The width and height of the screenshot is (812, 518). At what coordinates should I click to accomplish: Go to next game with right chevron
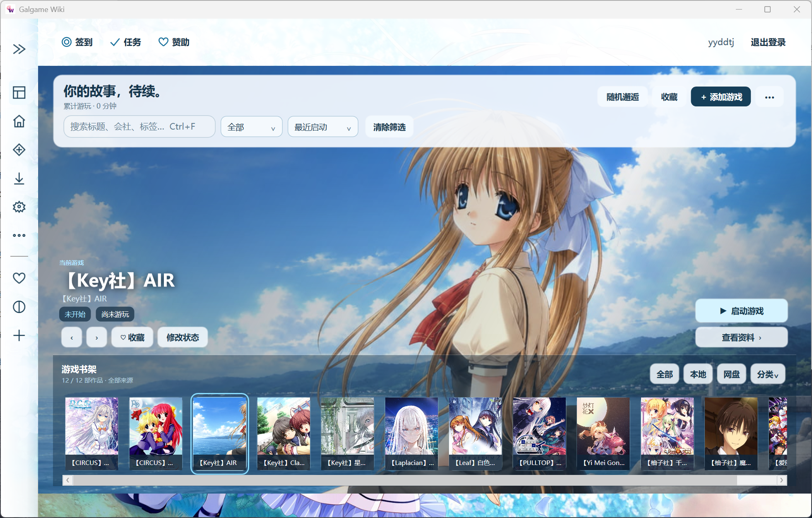[x=96, y=337]
